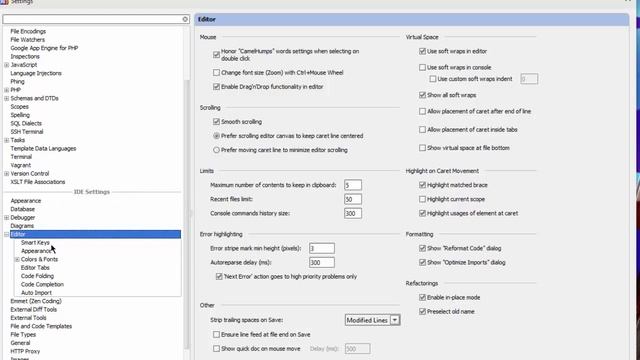Select External Diff Tools item
The image size is (640, 360).
[33, 310]
